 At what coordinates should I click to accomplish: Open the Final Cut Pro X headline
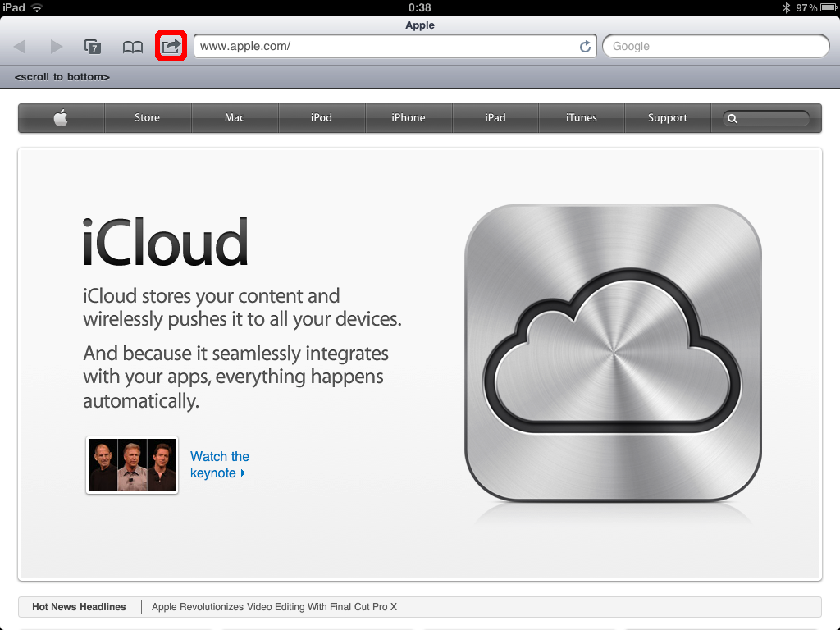pos(274,607)
